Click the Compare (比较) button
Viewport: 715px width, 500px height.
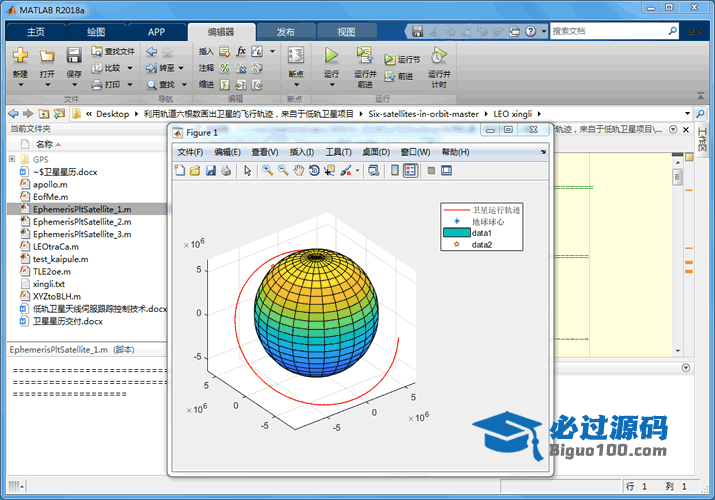(x=107, y=68)
